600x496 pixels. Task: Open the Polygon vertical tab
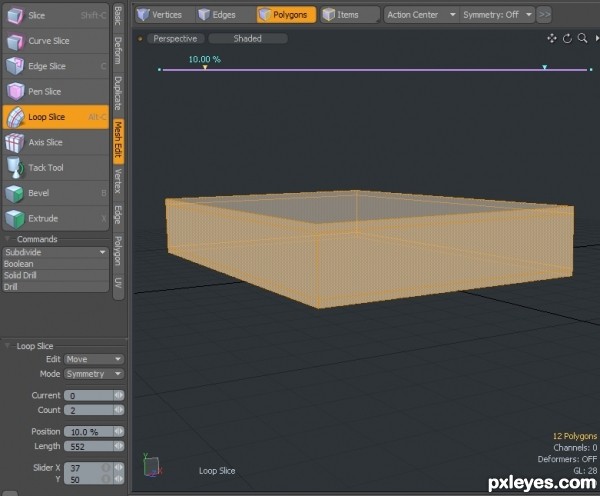pyautogui.click(x=118, y=251)
